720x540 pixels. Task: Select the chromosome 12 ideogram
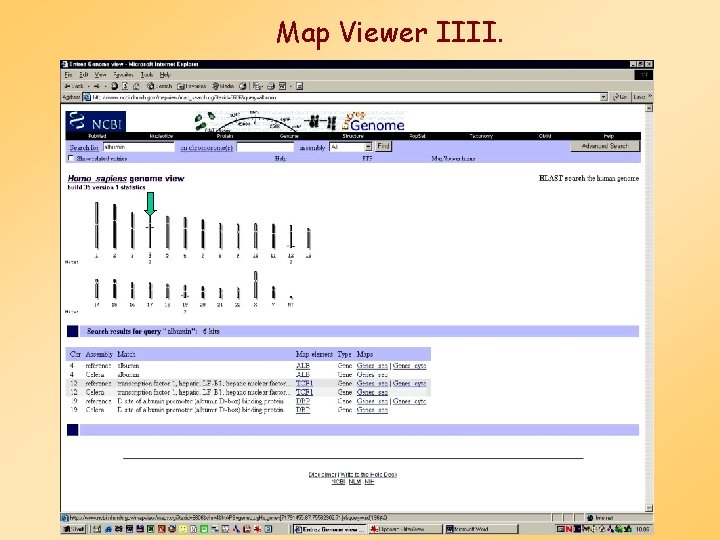291,236
